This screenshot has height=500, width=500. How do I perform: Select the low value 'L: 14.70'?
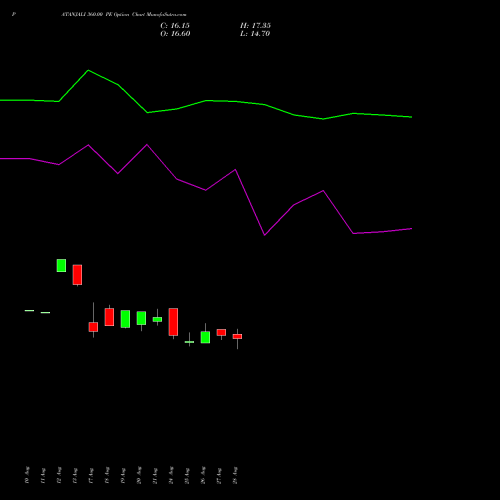click(x=255, y=34)
